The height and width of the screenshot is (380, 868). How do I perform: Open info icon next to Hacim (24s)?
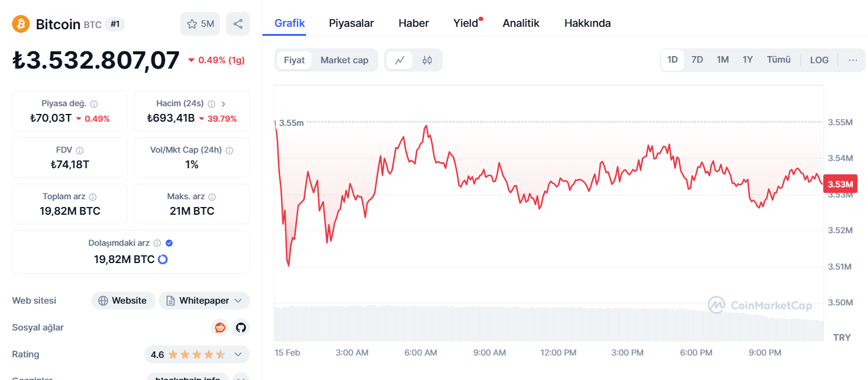pos(212,104)
